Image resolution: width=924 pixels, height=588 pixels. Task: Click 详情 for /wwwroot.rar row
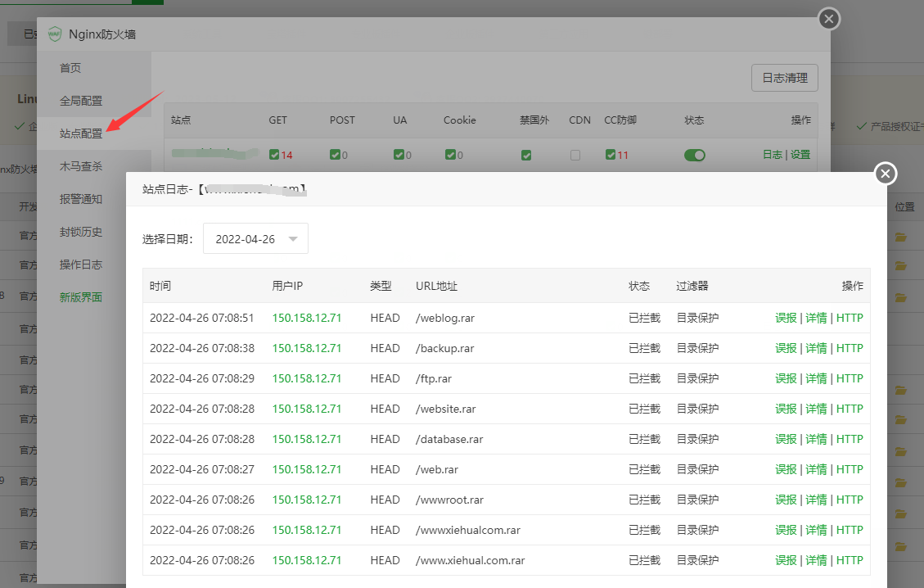(816, 500)
